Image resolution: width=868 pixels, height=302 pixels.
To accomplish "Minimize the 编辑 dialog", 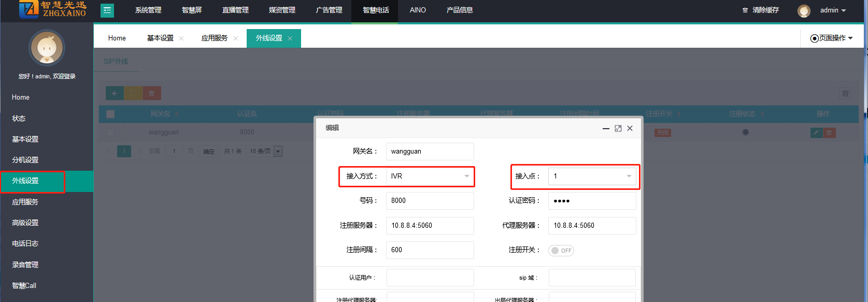I will [606, 128].
